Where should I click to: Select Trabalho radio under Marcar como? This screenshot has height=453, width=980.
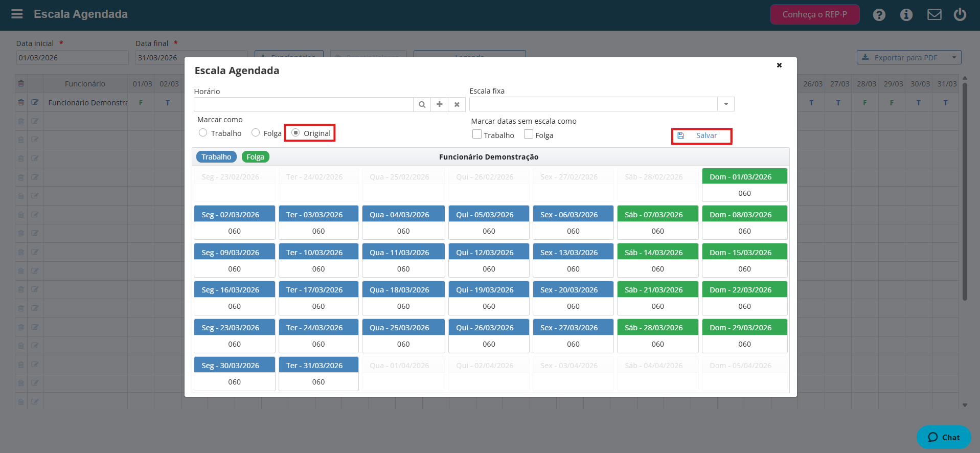coord(203,132)
